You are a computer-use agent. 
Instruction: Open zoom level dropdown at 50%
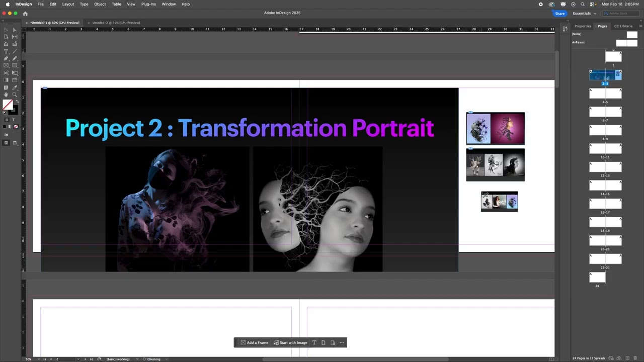click(39, 359)
